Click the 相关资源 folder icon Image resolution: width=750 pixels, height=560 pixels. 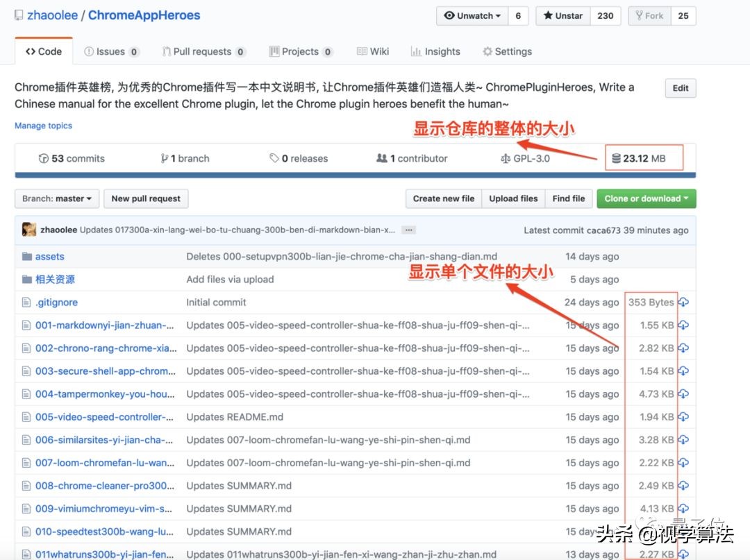tap(27, 280)
